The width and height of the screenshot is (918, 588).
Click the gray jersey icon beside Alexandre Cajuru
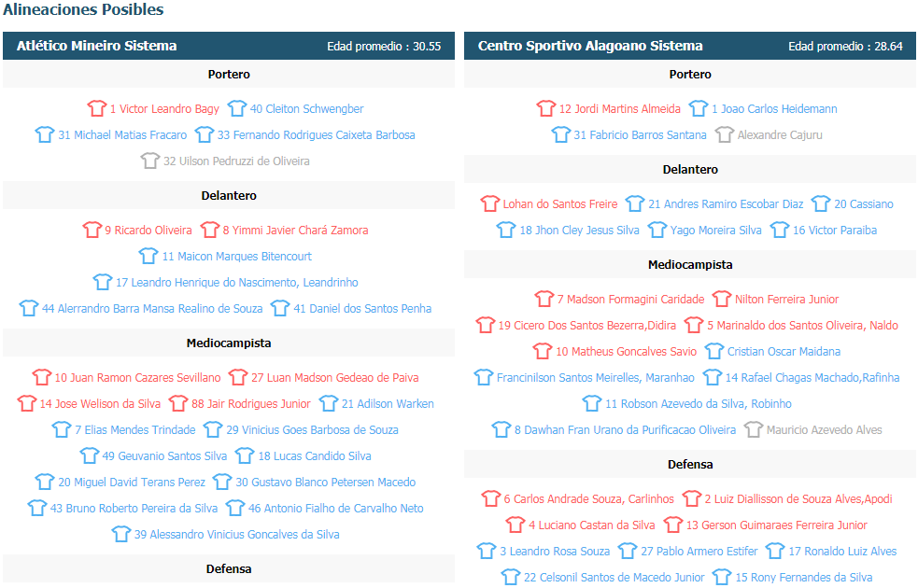pos(724,134)
